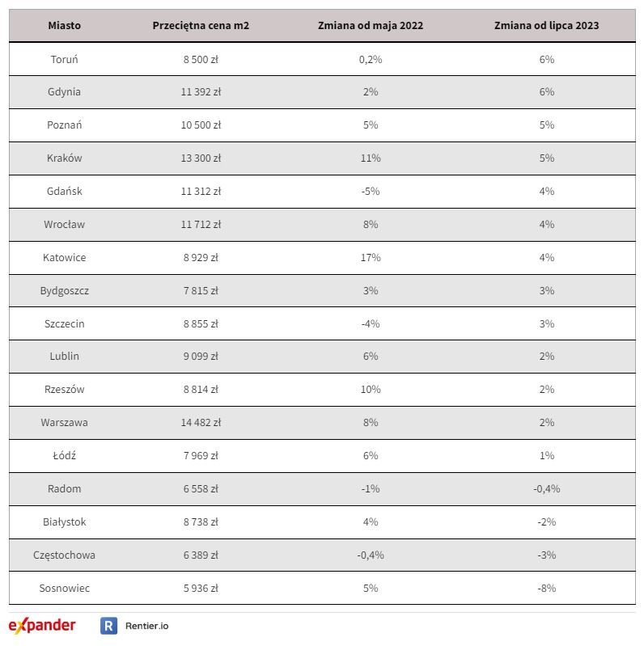The width and height of the screenshot is (644, 646).
Task: Click the Rentier.io text label
Action: click(146, 626)
